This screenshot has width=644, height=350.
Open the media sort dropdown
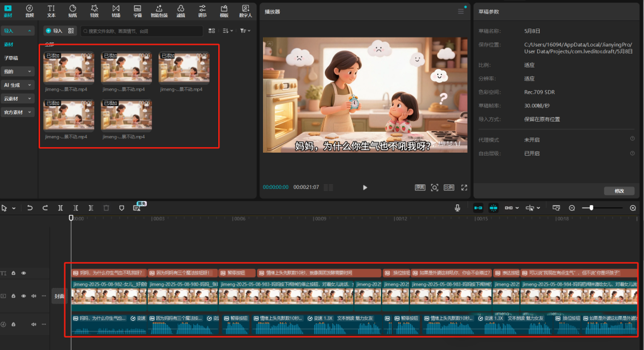pyautogui.click(x=228, y=31)
